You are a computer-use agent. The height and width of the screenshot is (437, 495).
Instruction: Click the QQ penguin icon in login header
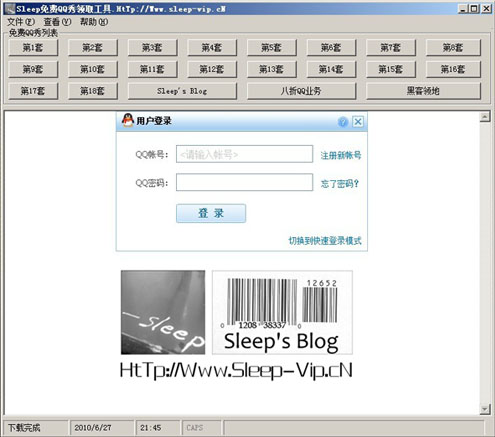pyautogui.click(x=127, y=120)
